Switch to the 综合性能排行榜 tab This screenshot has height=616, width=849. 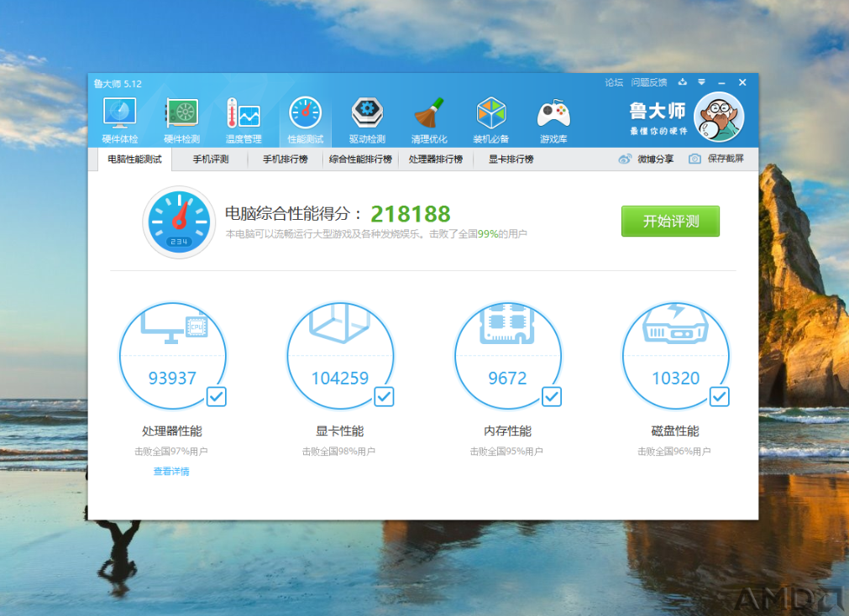[360, 159]
